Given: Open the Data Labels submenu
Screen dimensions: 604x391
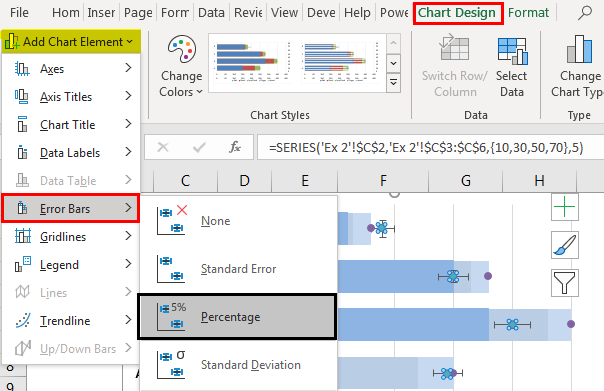Looking at the screenshot, I should click(71, 153).
